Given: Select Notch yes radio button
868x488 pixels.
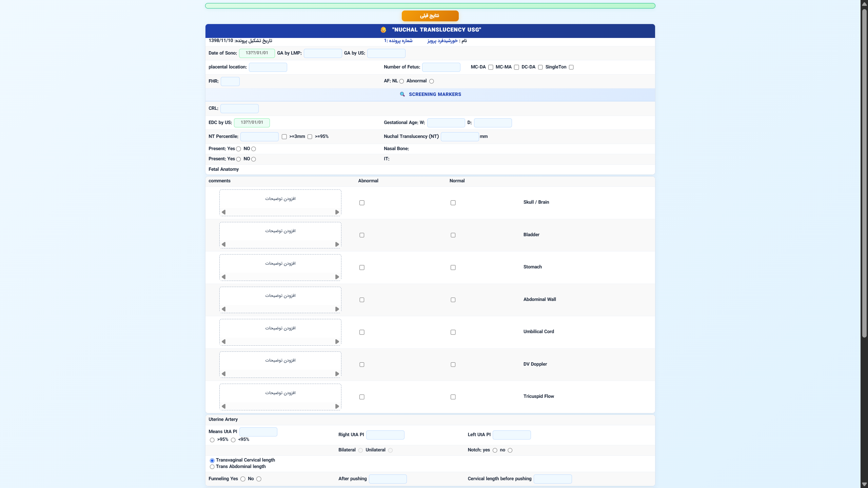Looking at the screenshot, I should coord(495,450).
